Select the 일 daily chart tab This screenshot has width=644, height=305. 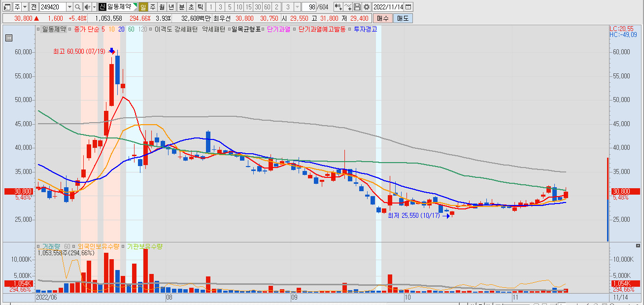[143, 7]
